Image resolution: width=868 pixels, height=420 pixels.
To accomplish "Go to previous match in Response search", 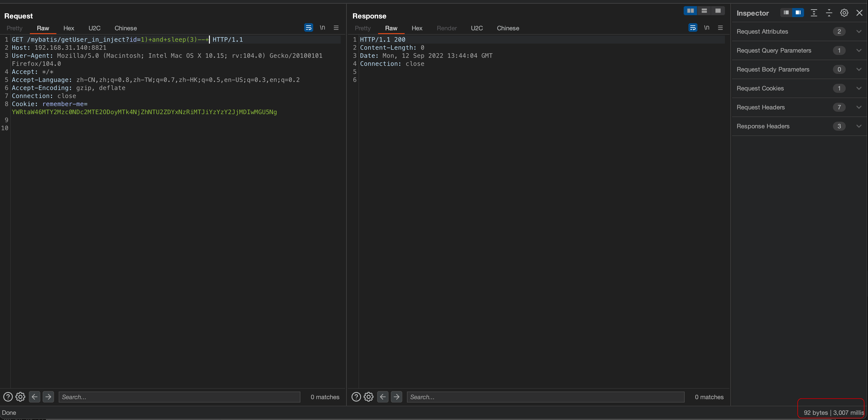I will (382, 397).
